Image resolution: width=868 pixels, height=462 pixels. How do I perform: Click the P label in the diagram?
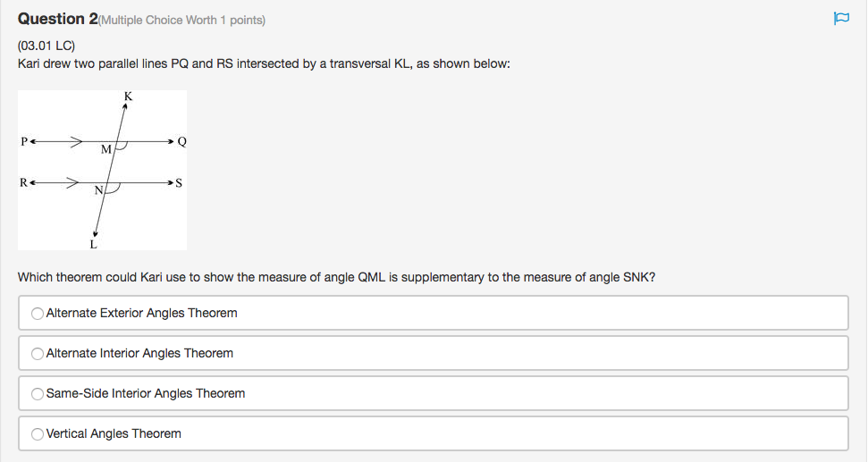click(24, 141)
